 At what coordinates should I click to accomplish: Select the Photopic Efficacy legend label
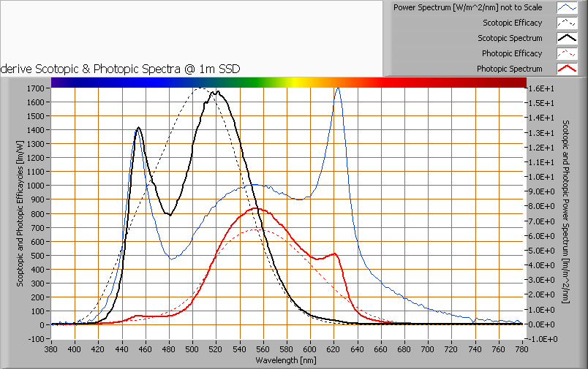coord(512,53)
